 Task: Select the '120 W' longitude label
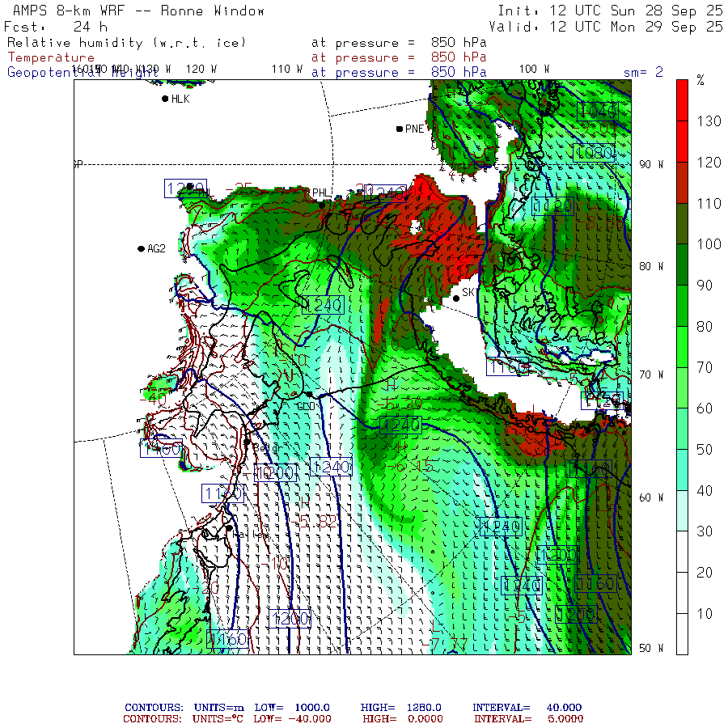[201, 70]
